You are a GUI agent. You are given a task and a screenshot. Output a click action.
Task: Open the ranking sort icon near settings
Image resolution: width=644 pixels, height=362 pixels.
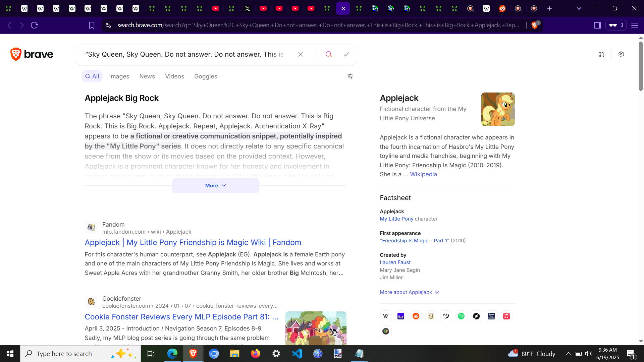[602, 54]
